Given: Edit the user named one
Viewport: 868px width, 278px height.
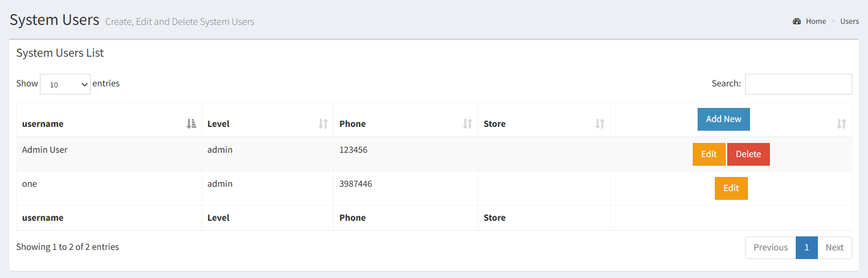Looking at the screenshot, I should [x=731, y=188].
